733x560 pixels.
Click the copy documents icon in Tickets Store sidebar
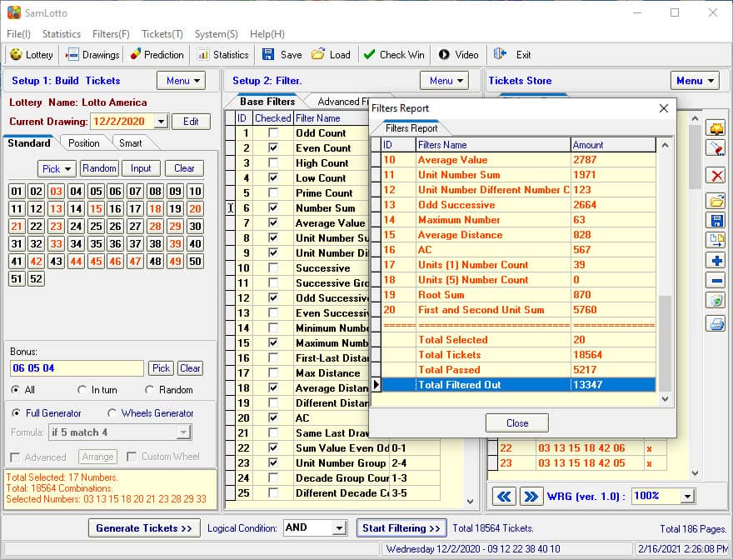click(x=716, y=240)
